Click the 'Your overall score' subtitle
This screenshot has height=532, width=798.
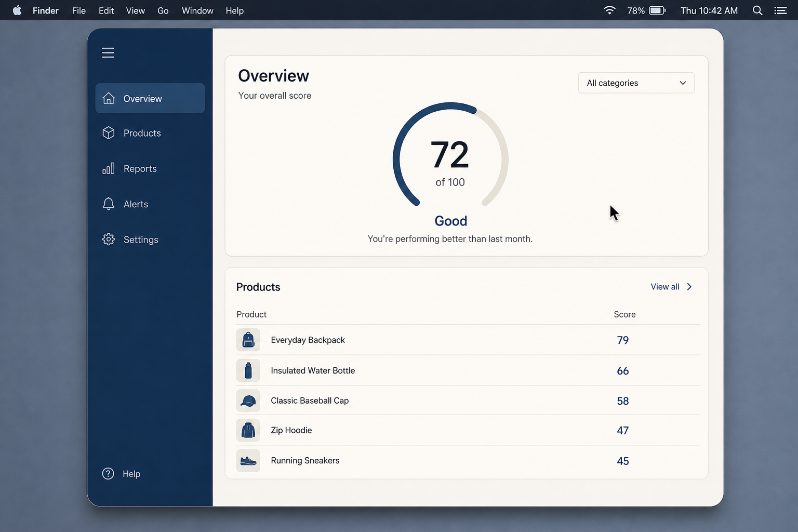coord(275,96)
